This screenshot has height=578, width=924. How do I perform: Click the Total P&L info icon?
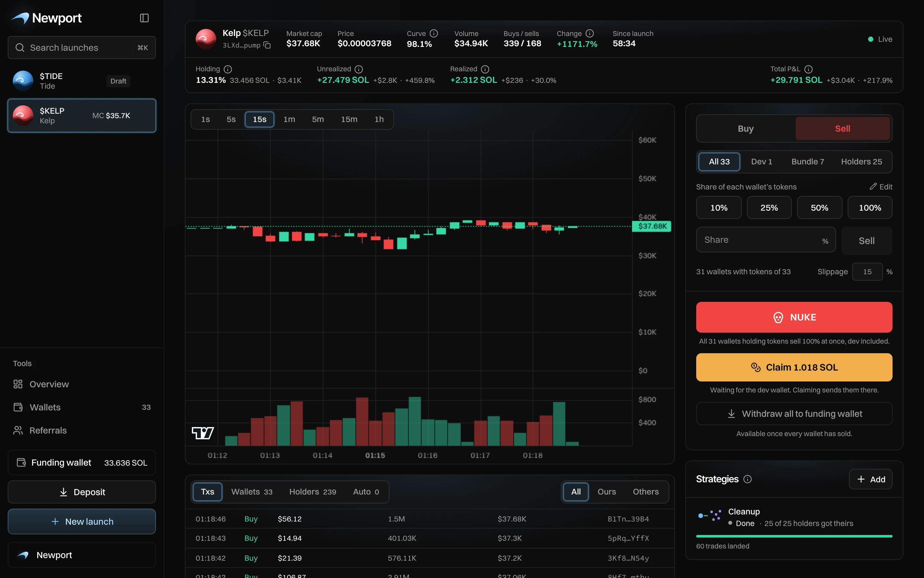tap(808, 69)
